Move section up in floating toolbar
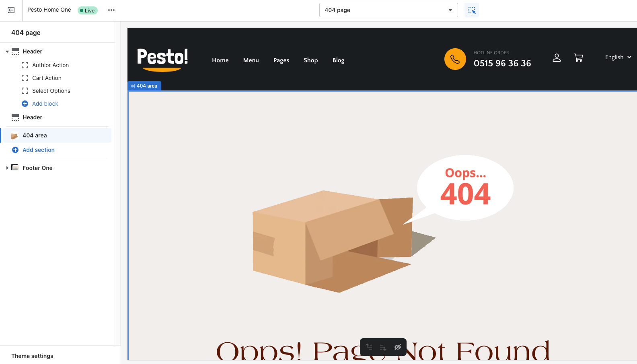 (369, 347)
